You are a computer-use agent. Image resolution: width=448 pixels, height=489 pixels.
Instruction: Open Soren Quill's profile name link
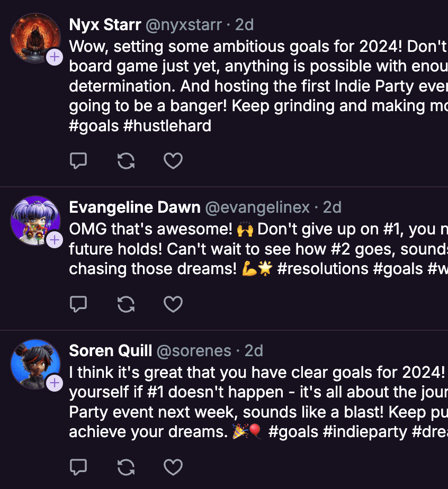[x=111, y=351]
